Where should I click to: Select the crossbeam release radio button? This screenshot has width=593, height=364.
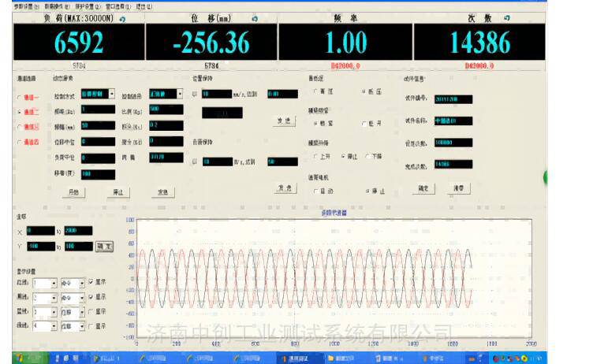pyautogui.click(x=364, y=123)
